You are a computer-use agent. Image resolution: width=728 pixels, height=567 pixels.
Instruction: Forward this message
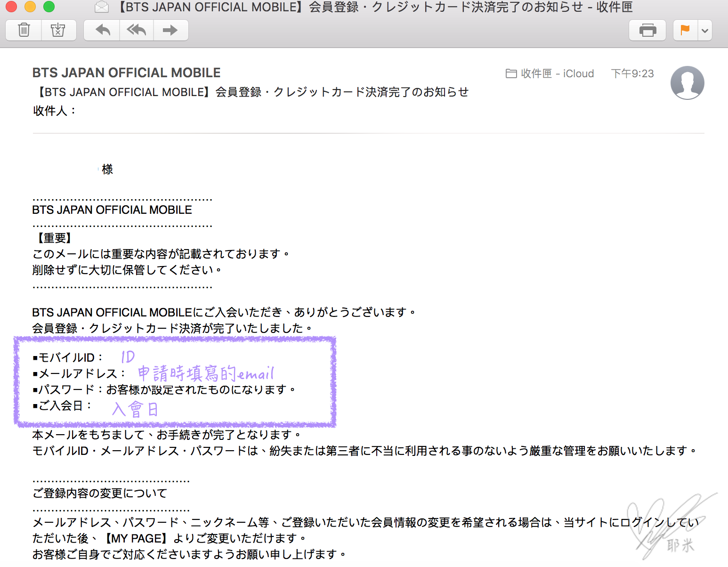coord(170,30)
